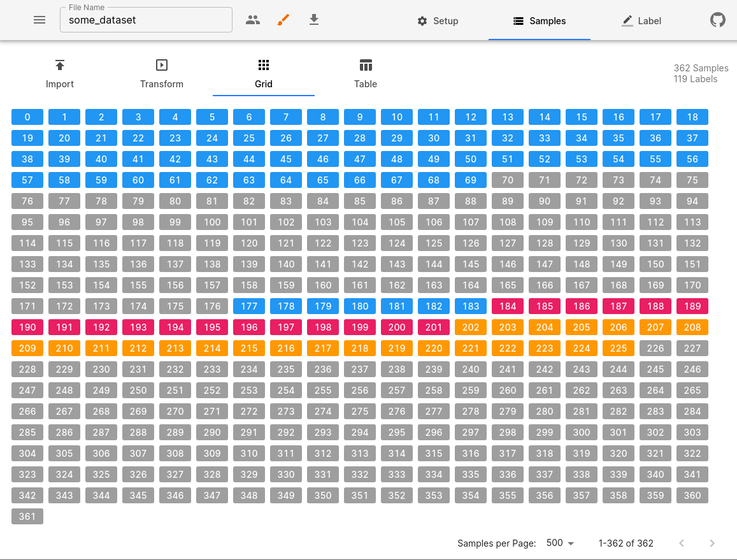Open Samples per Page dropdown
The height and width of the screenshot is (560, 737).
point(561,543)
